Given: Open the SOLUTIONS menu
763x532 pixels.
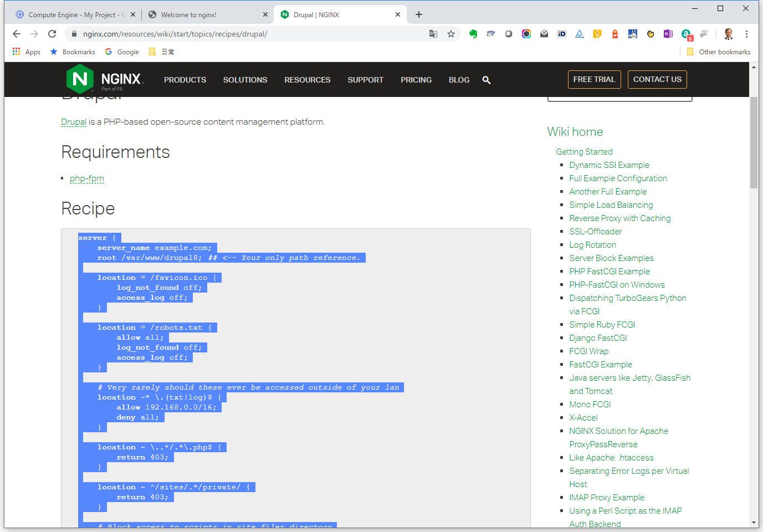Looking at the screenshot, I should point(245,80).
